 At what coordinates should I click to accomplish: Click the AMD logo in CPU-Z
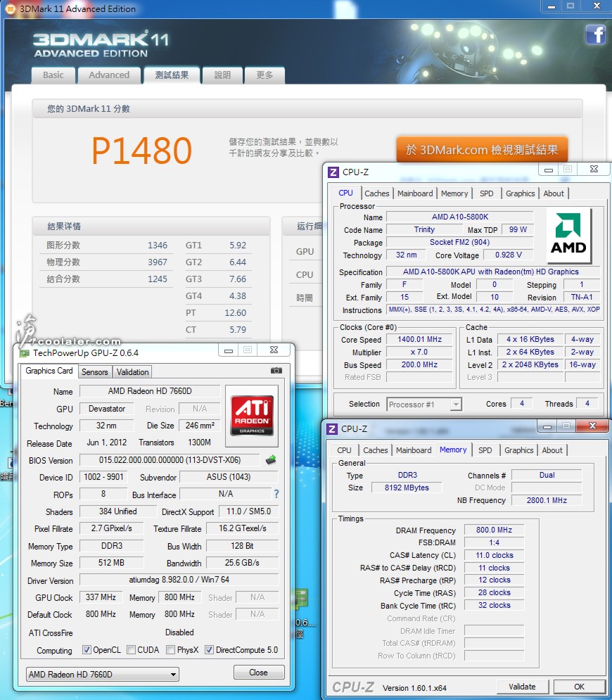tap(568, 236)
